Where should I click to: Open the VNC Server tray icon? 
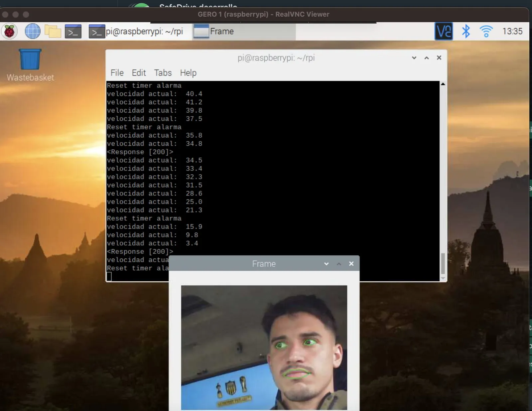pyautogui.click(x=444, y=31)
